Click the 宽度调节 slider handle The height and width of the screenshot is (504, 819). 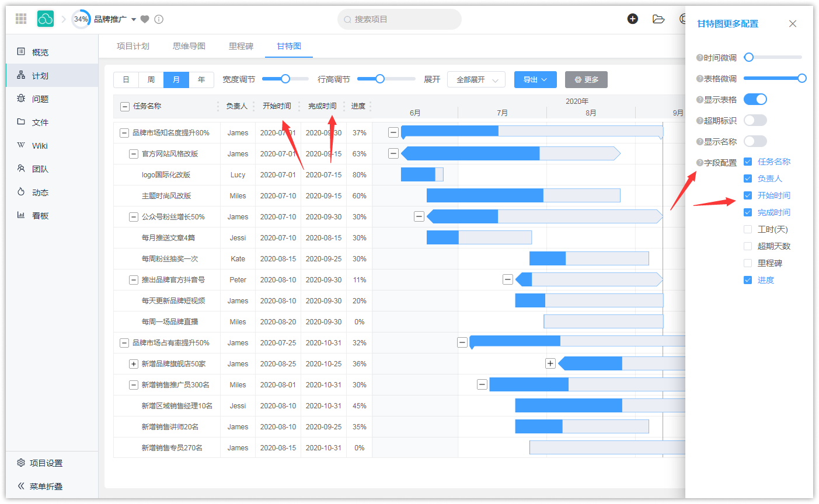[285, 79]
